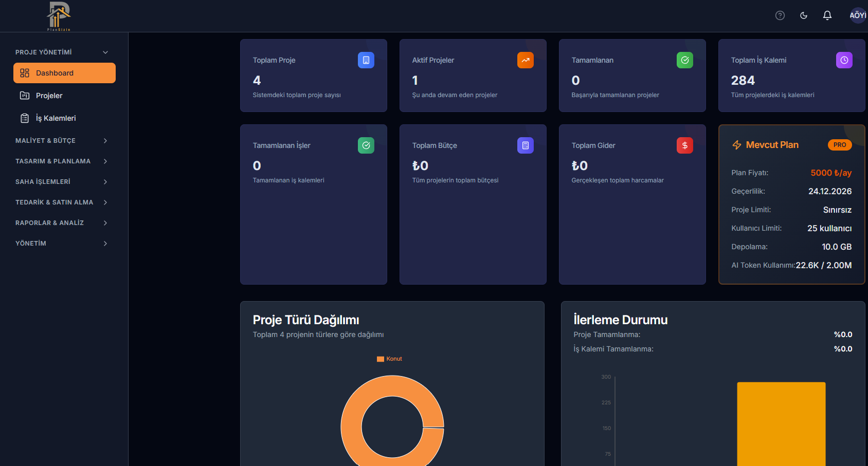
Task: Click the Dashboard sidebar item icon
Action: click(24, 73)
